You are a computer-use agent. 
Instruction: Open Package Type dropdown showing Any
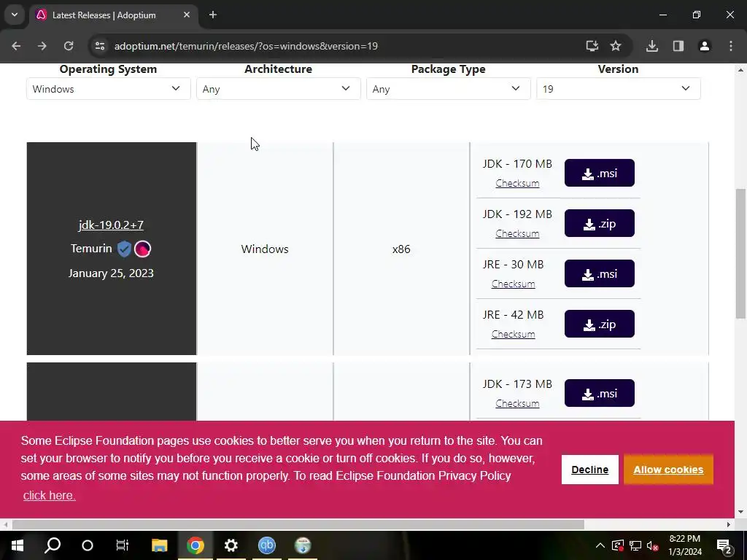449,88
